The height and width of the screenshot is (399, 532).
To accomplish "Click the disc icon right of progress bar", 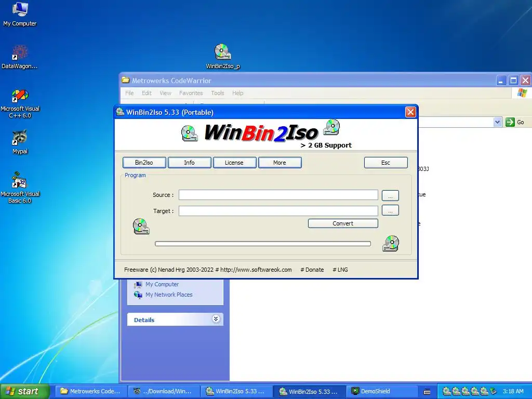I will 391,243.
